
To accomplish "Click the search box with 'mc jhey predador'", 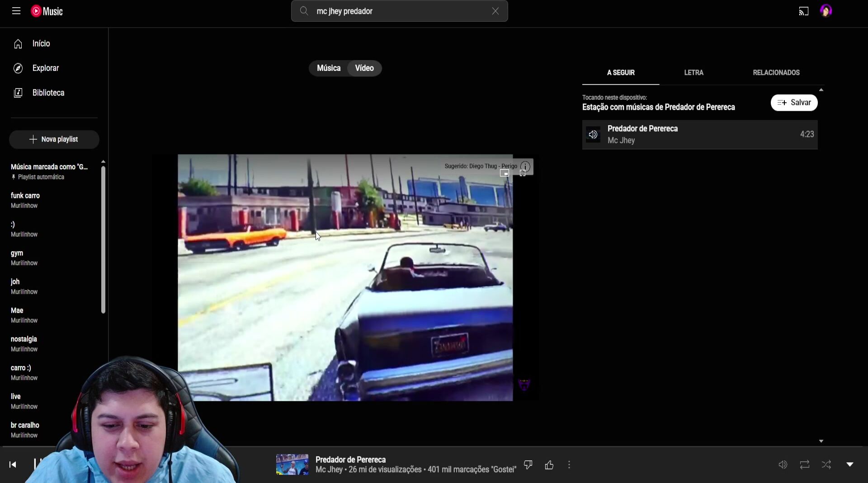I will (400, 11).
